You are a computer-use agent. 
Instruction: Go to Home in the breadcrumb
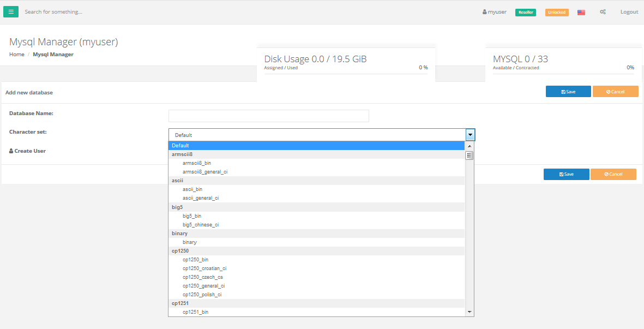(17, 54)
